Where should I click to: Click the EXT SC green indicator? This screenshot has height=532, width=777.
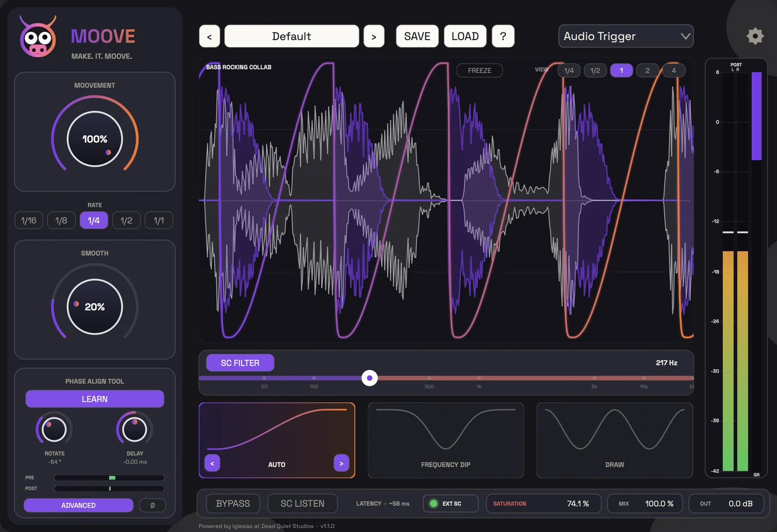(434, 503)
